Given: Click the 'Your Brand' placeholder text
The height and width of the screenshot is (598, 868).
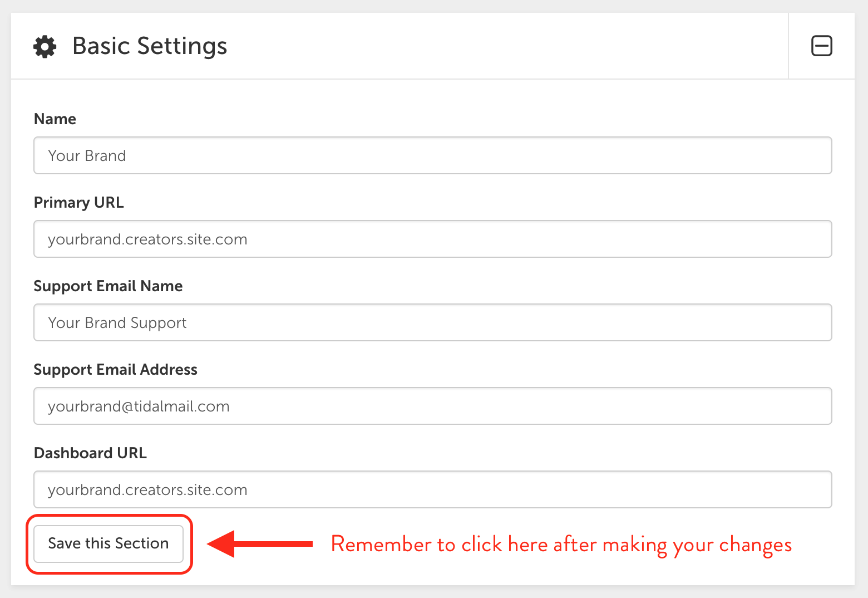Looking at the screenshot, I should click(x=87, y=156).
